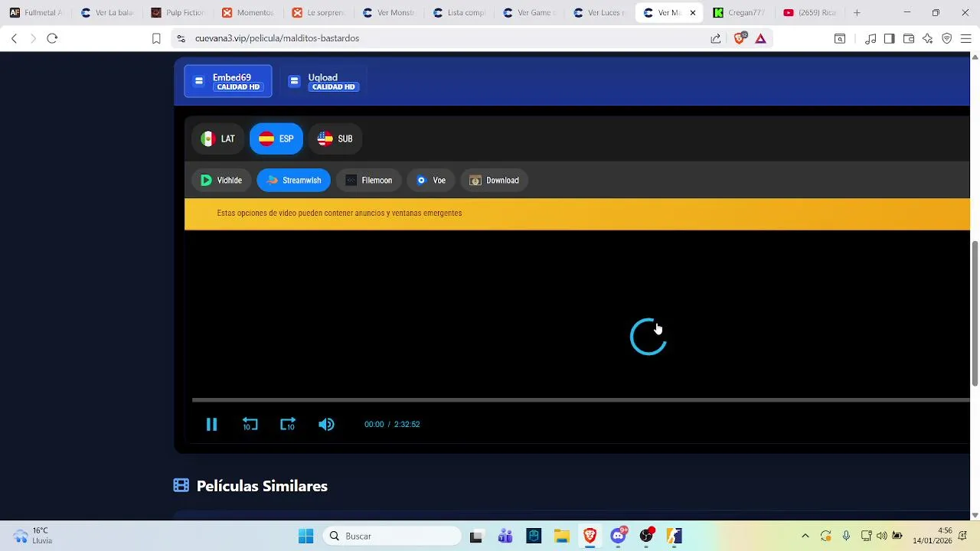Click the page vertical scrollbar
Image resolution: width=980 pixels, height=551 pixels.
[975, 314]
